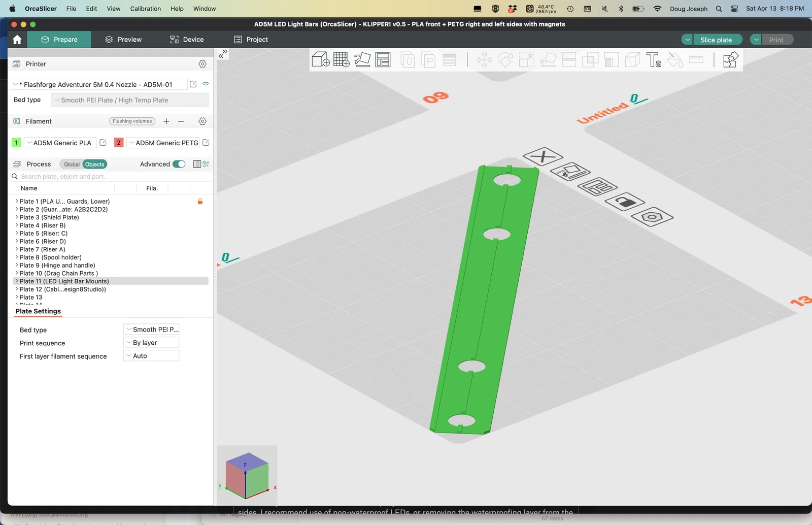812x525 pixels.
Task: Edit the printer preset
Action: pos(193,84)
